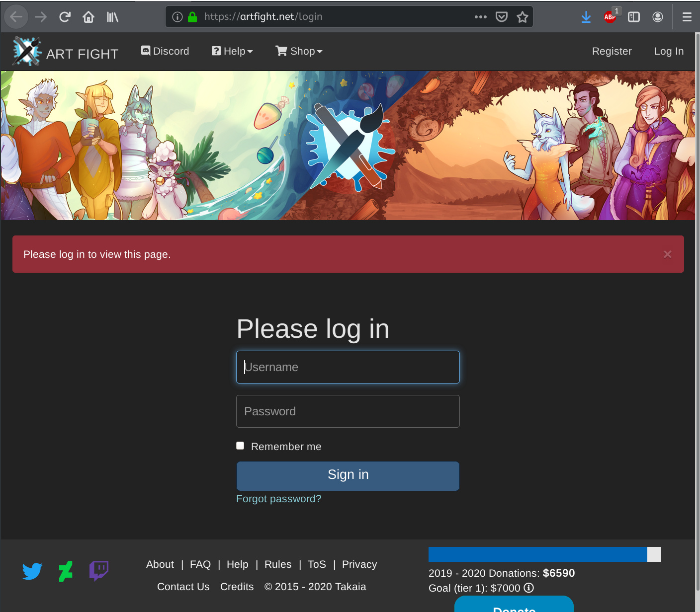
Task: Click the Art Fight banner image
Action: [x=348, y=146]
